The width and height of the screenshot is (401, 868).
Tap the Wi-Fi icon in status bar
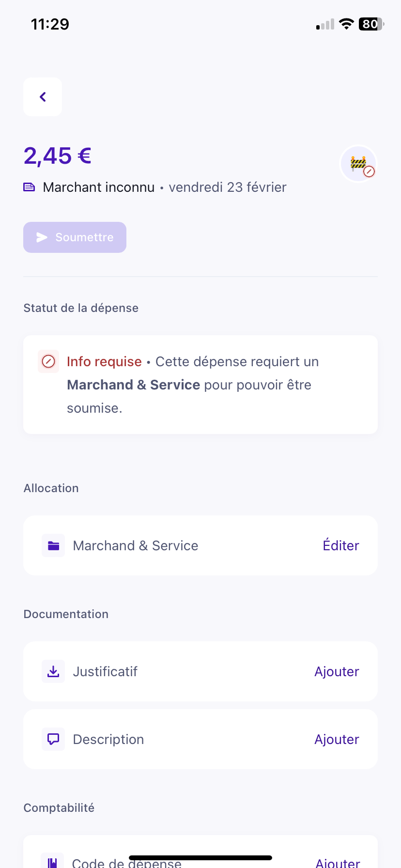pyautogui.click(x=346, y=24)
